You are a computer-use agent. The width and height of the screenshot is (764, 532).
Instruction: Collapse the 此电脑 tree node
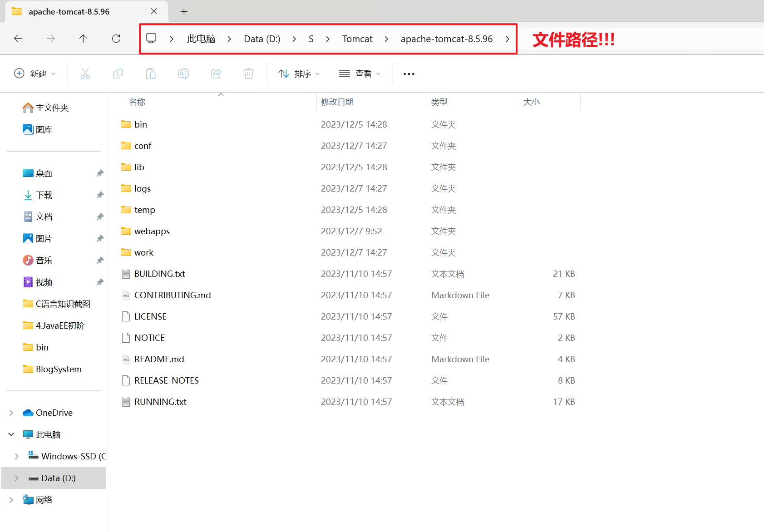click(x=11, y=434)
